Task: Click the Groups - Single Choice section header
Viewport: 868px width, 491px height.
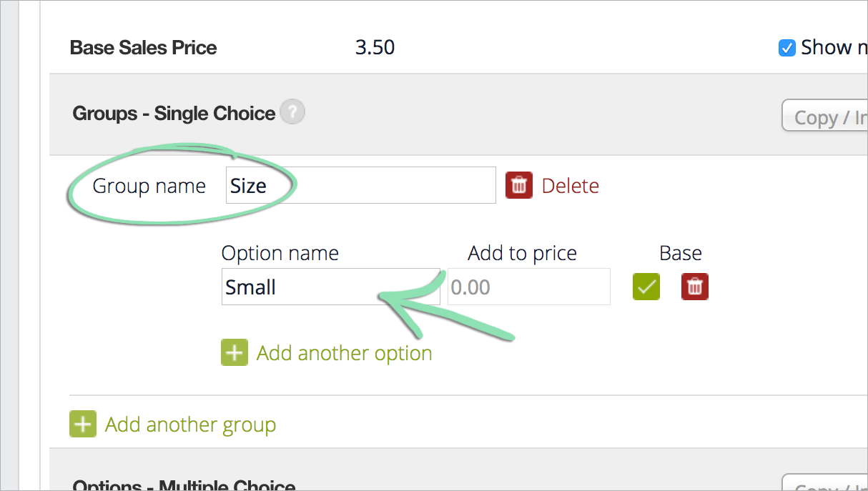Action: click(174, 114)
